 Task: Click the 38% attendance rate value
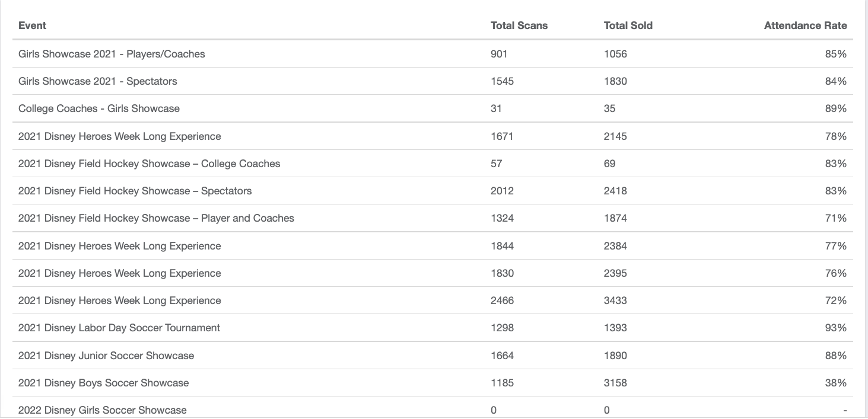point(835,383)
